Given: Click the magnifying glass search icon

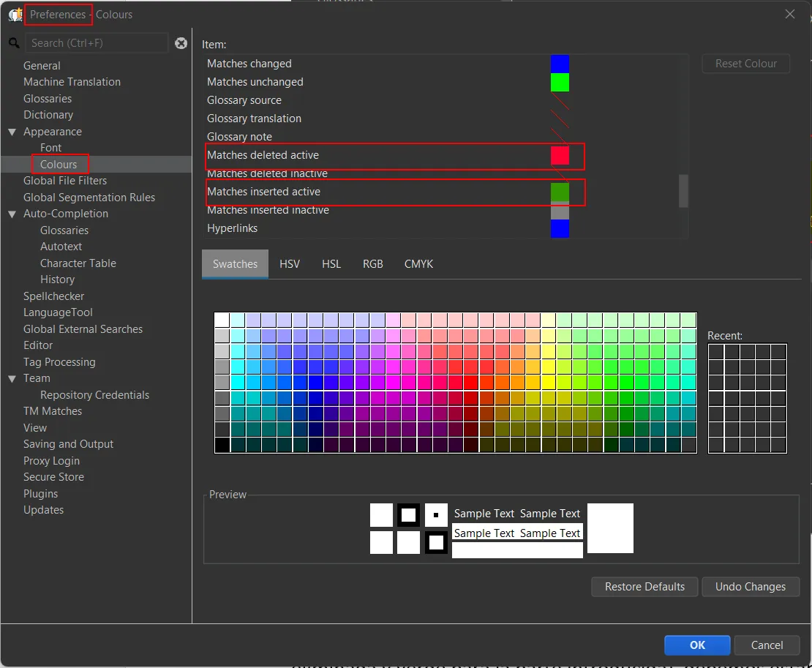Looking at the screenshot, I should point(13,43).
